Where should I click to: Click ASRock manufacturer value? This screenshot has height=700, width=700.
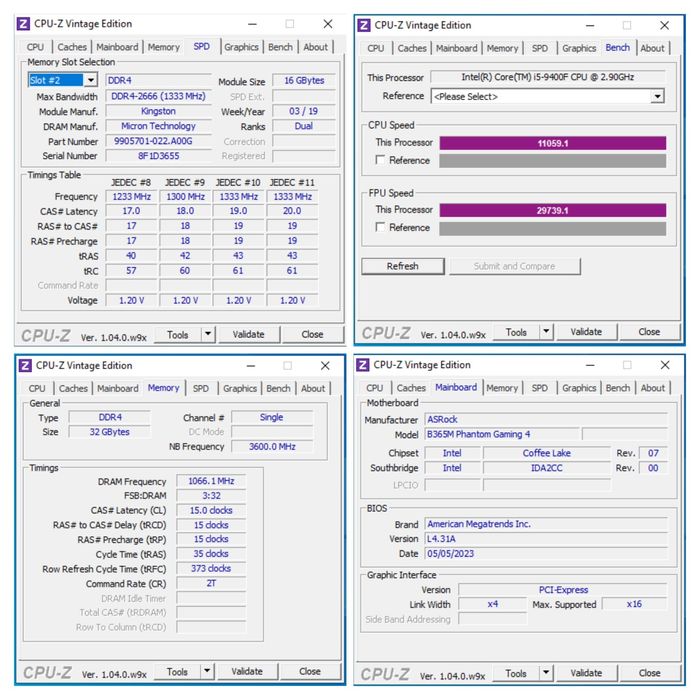click(x=546, y=419)
